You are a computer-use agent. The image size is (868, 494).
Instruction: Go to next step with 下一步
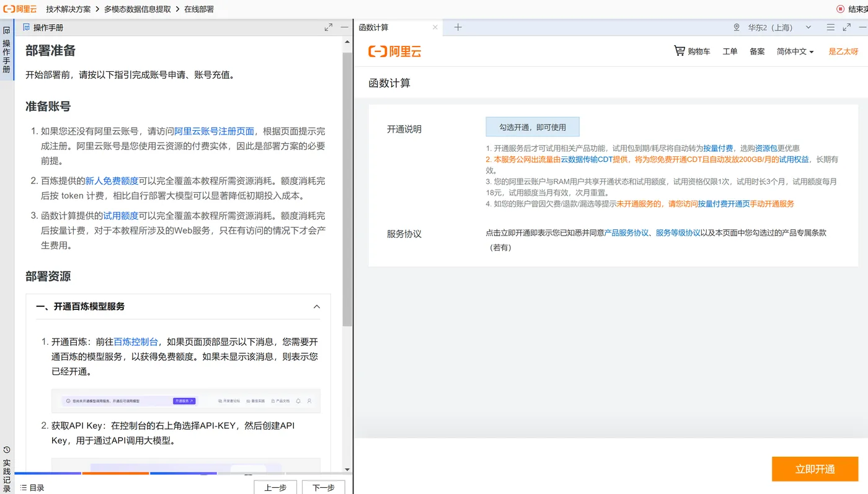[324, 487]
